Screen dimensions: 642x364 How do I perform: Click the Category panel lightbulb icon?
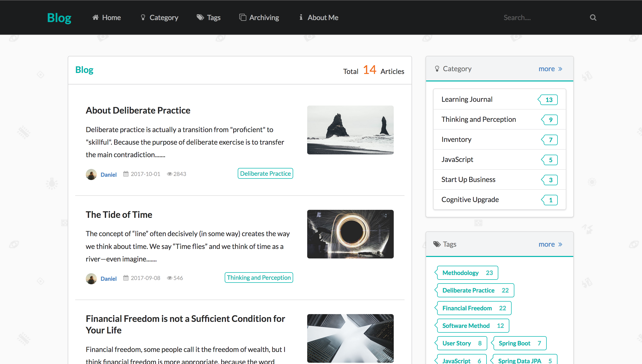437,69
